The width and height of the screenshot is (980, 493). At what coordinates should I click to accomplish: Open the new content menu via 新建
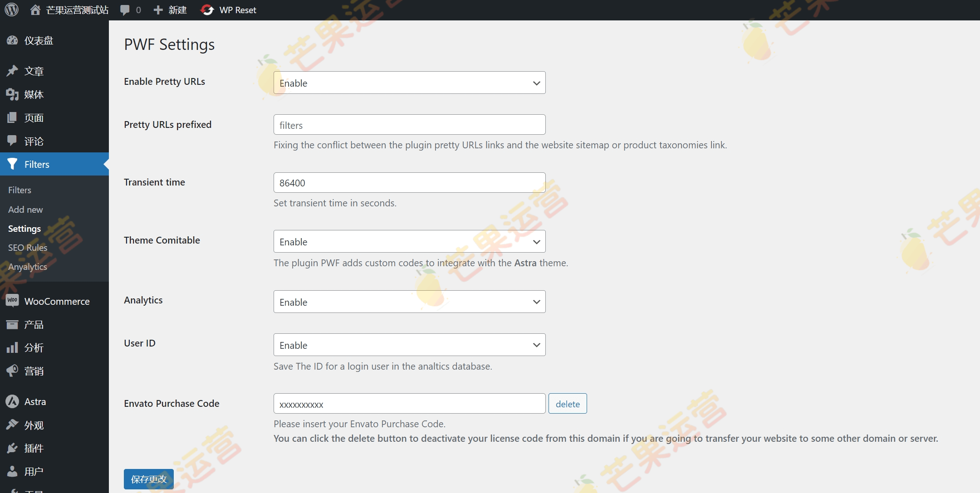[x=170, y=10]
